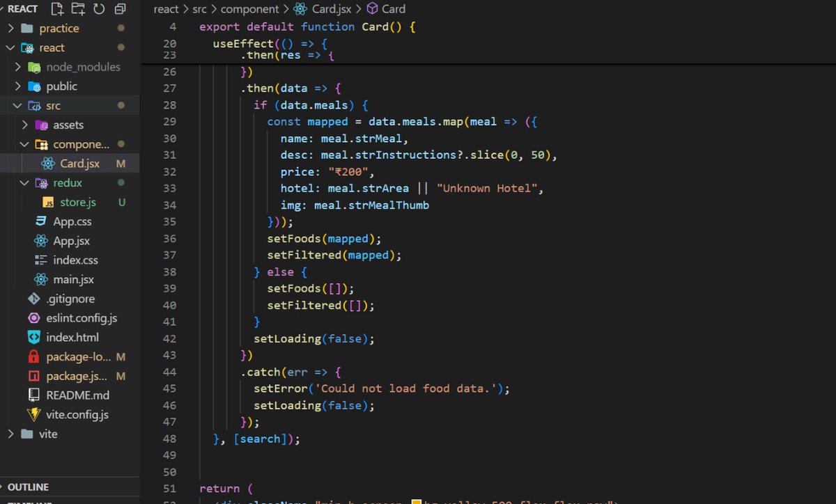Click line number 42 in the gutter
Screen dimensions: 836x504
coord(169,338)
